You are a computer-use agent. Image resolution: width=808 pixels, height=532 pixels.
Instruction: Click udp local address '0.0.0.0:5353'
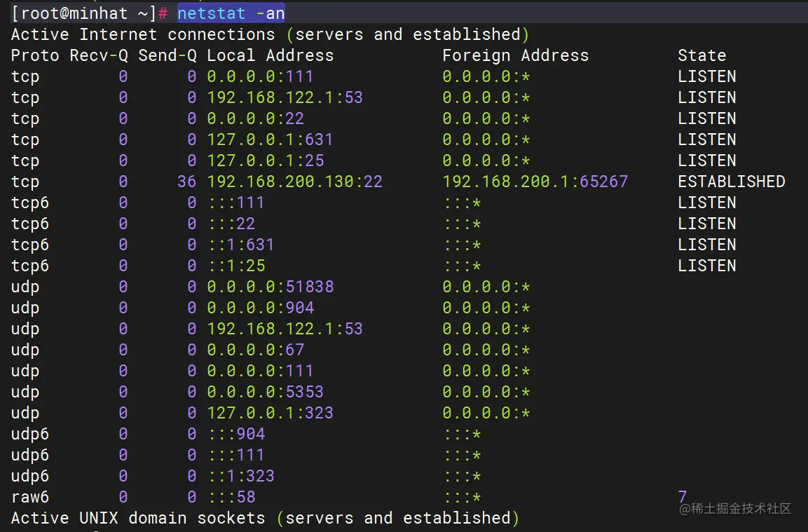pyautogui.click(x=266, y=392)
